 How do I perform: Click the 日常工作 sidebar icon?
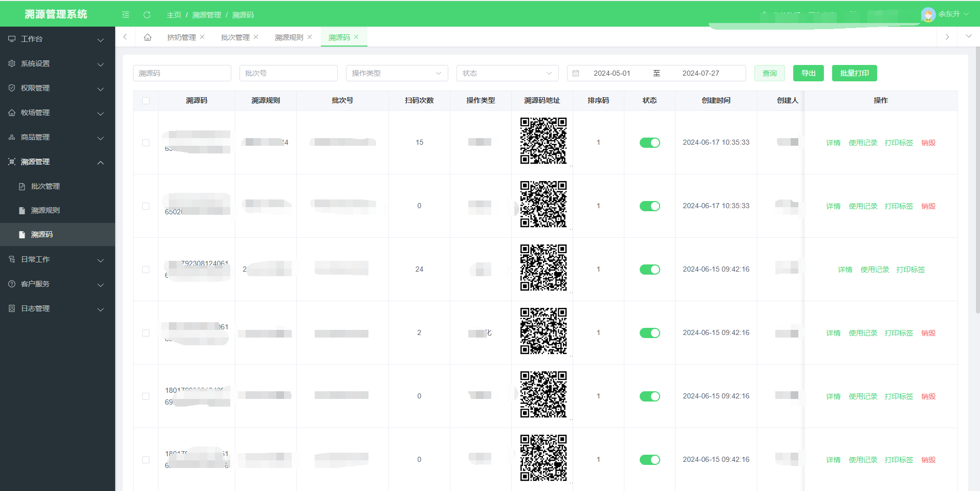point(12,259)
